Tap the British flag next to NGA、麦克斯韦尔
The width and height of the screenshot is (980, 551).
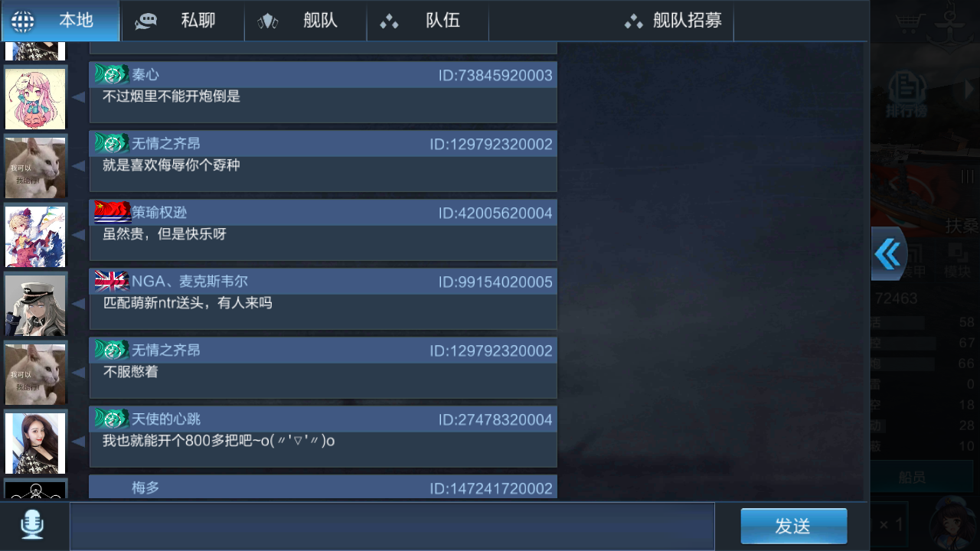112,281
